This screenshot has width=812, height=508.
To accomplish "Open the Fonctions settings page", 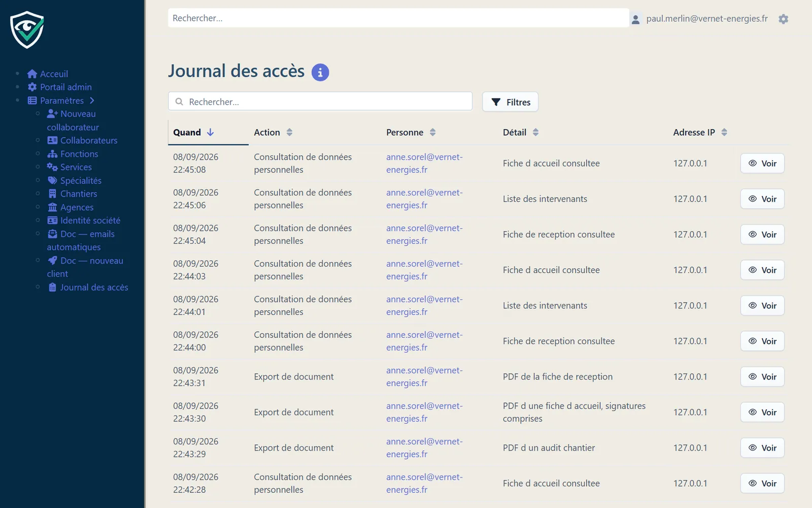I will 79,154.
